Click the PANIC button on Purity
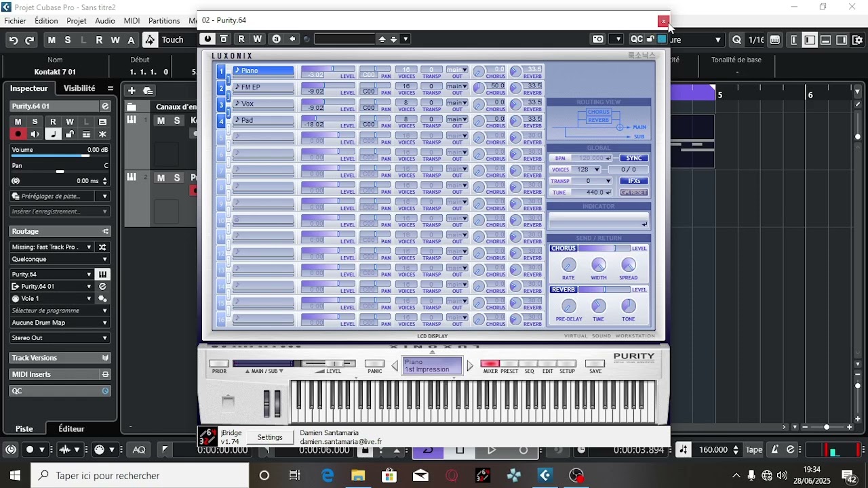The height and width of the screenshot is (488, 868). [x=374, y=364]
